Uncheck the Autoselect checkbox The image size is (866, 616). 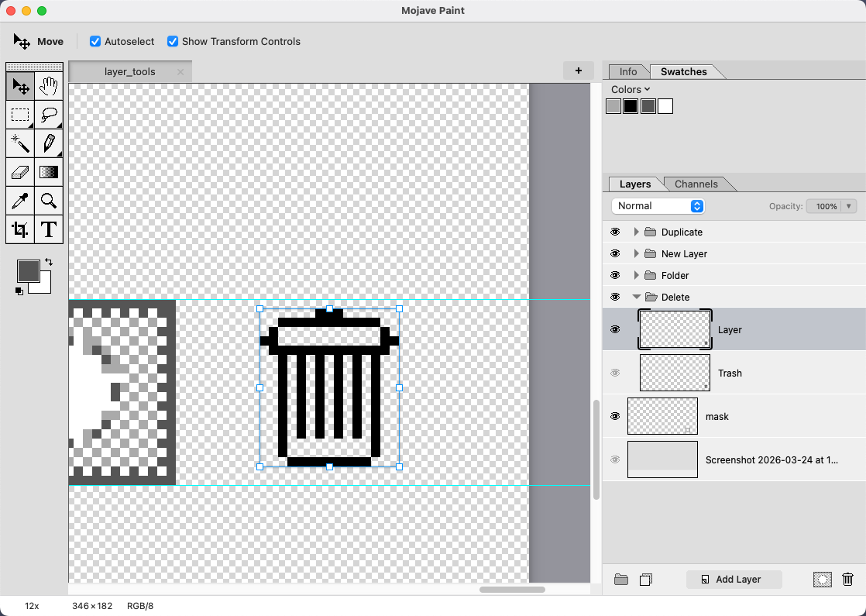(x=95, y=41)
